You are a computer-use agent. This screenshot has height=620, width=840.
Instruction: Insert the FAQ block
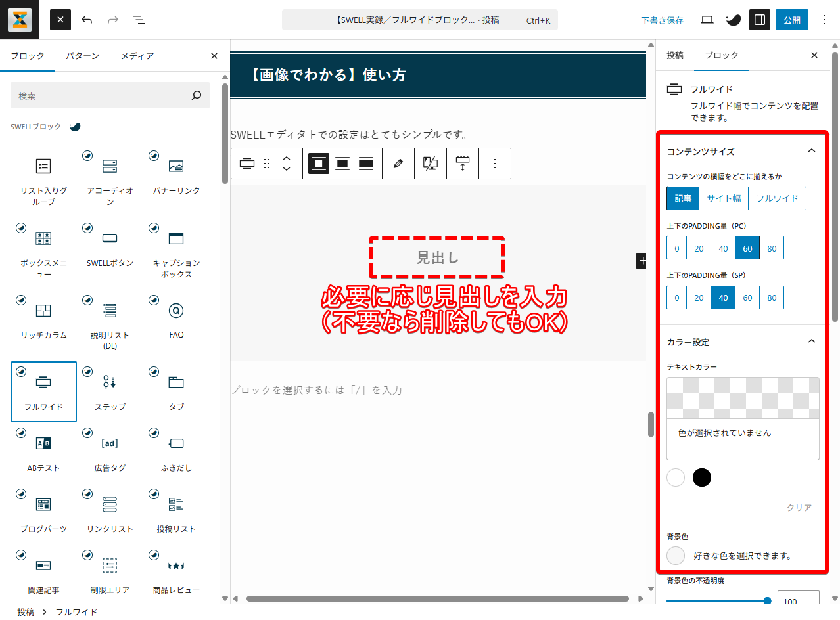click(176, 318)
